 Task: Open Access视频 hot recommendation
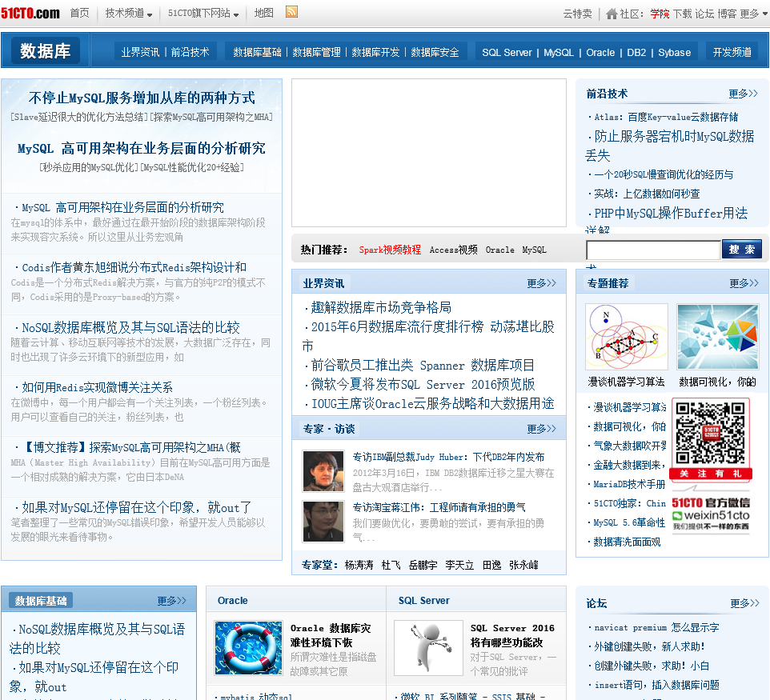pyautogui.click(x=453, y=250)
